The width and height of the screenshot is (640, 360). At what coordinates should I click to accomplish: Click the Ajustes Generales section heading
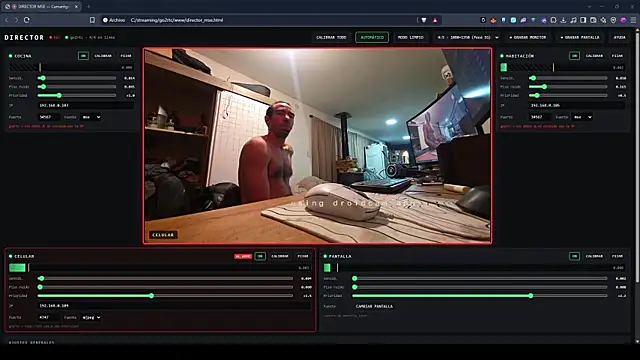[x=31, y=342]
